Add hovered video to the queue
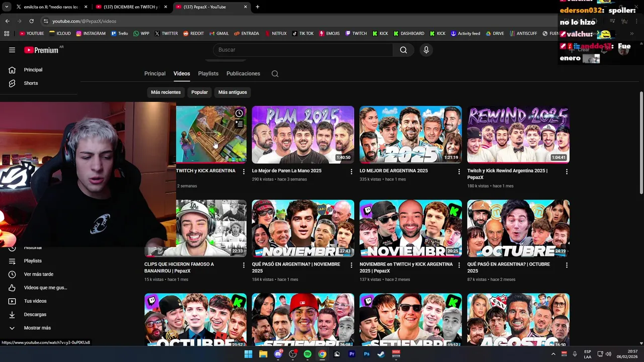 pos(239,124)
